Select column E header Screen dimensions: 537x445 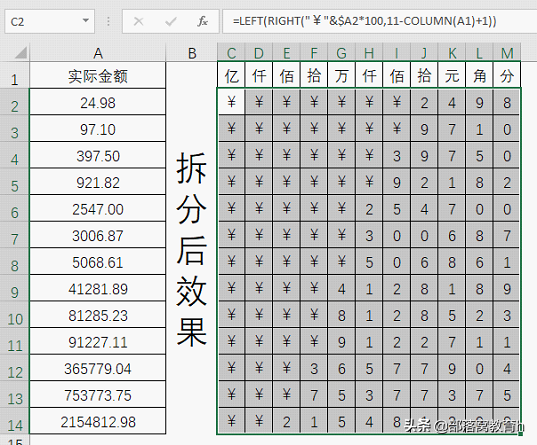[x=286, y=53]
